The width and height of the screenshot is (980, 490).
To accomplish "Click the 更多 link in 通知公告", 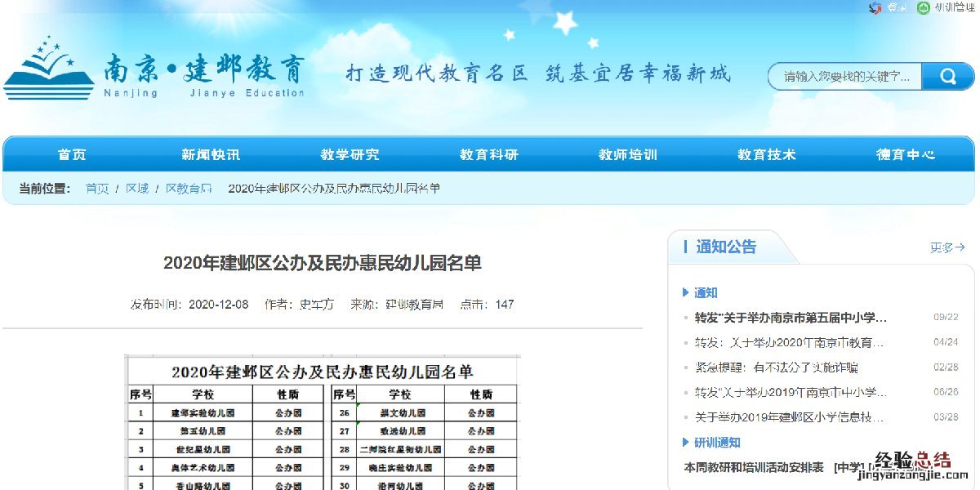I will 947,247.
